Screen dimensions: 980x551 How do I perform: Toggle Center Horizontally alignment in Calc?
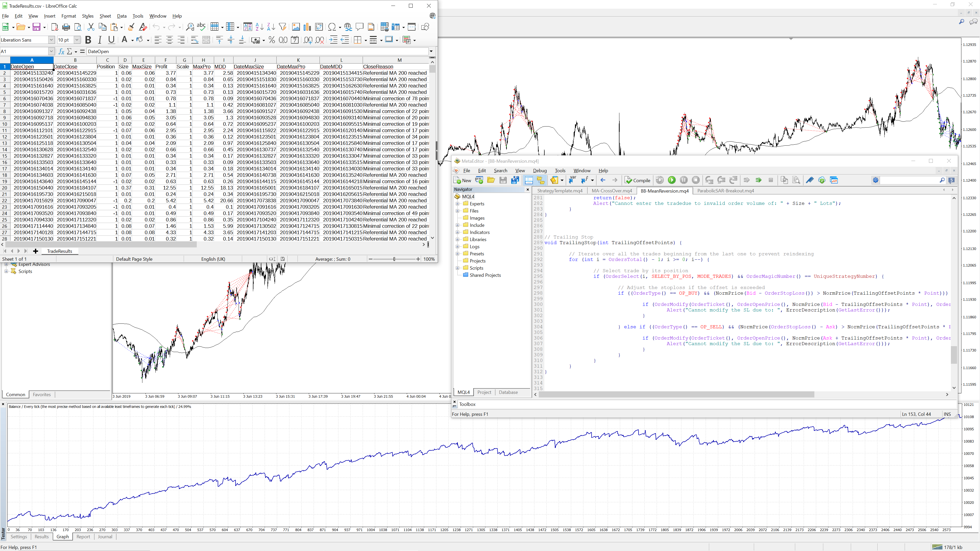pyautogui.click(x=170, y=40)
